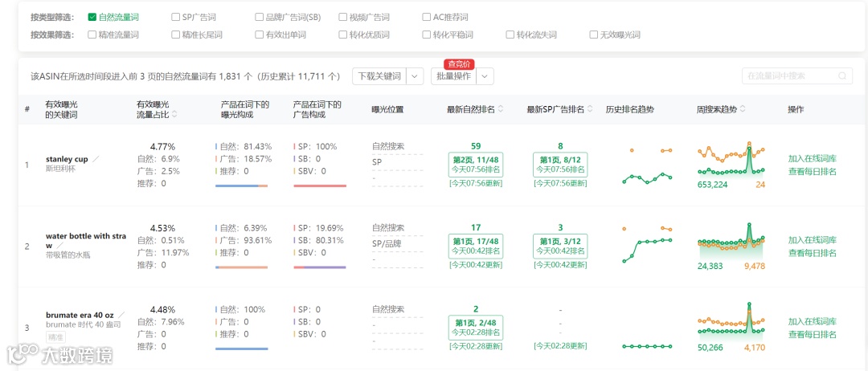Click the 4.53% traffic share value
This screenshot has width=868, height=371.
pos(162,228)
